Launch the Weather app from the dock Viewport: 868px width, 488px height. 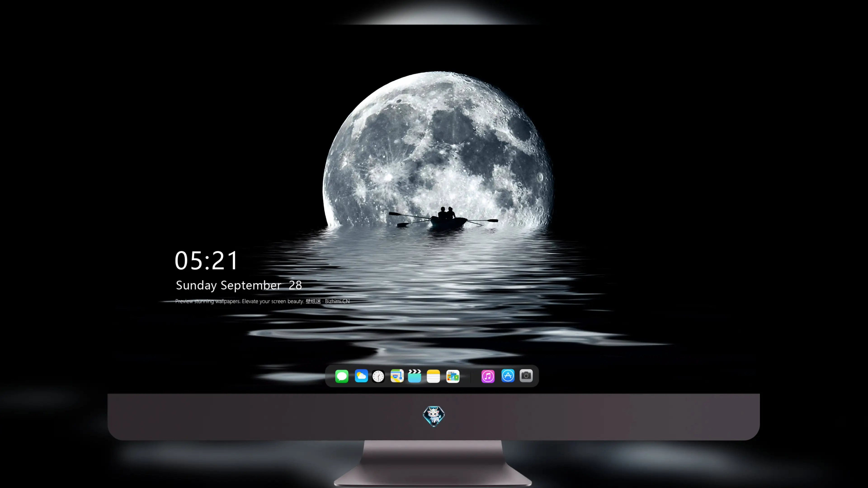click(x=361, y=376)
